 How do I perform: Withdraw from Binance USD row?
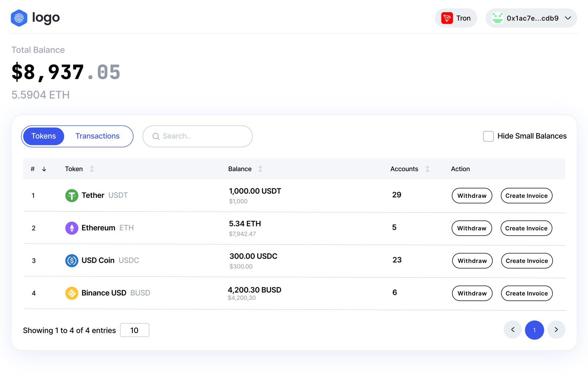coord(472,293)
